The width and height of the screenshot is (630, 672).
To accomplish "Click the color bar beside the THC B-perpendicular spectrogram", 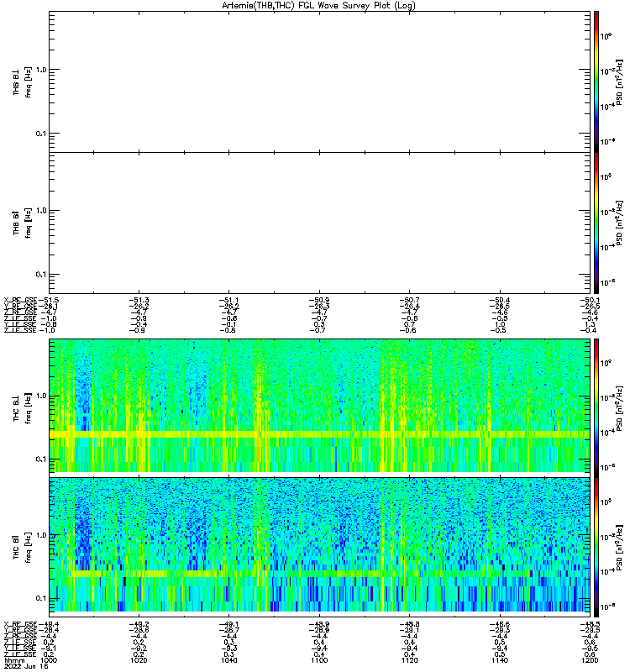I will (596, 407).
